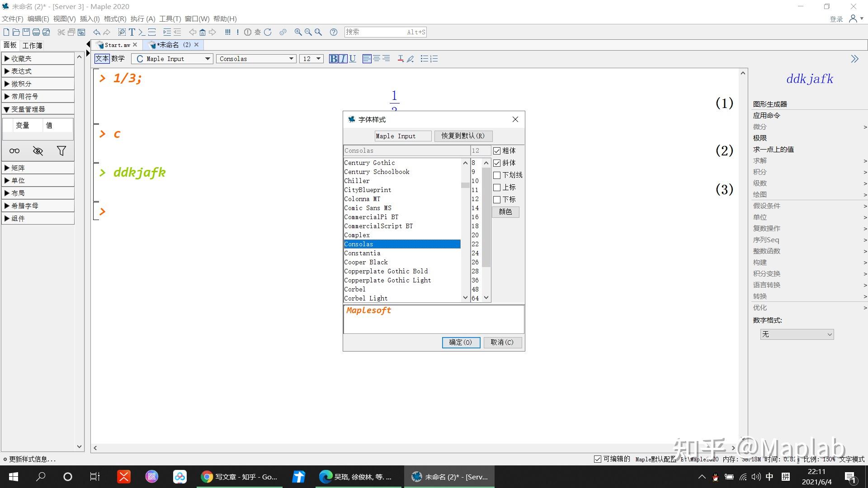
Task: Uncheck the 粗体 bold checkbox
Action: tap(497, 151)
